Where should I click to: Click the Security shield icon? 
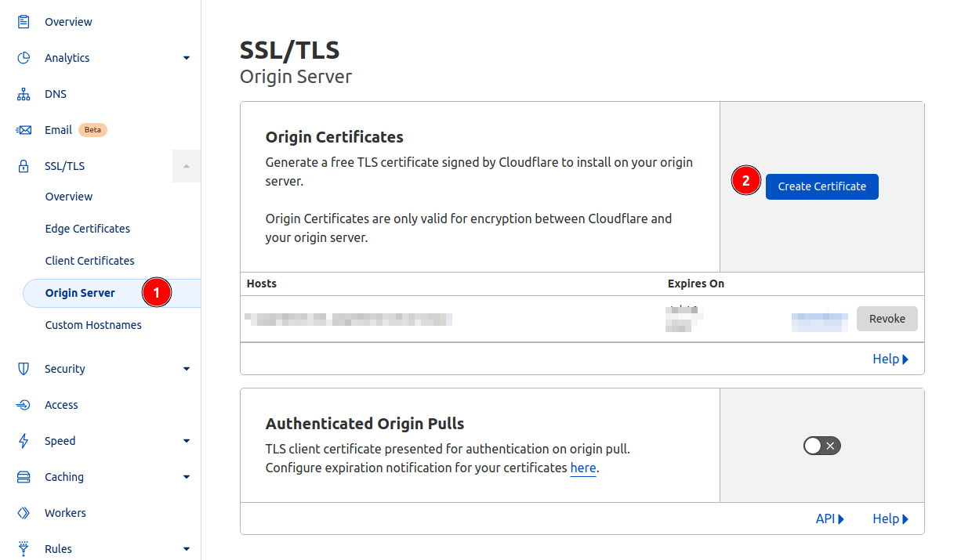coord(24,369)
